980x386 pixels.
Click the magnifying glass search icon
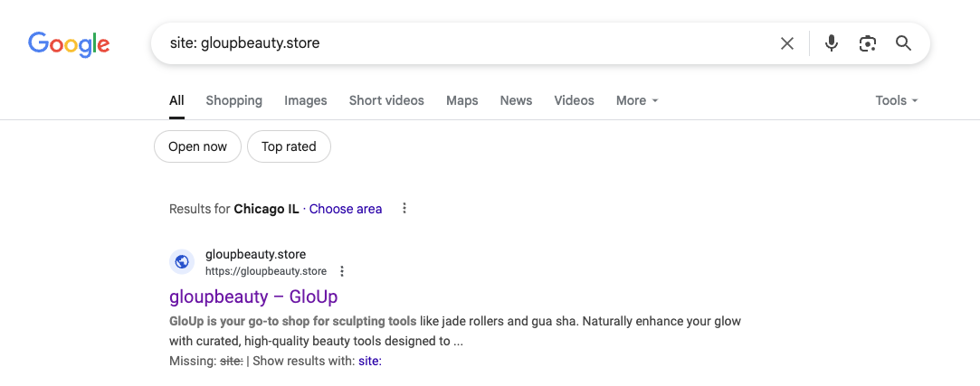pyautogui.click(x=903, y=43)
